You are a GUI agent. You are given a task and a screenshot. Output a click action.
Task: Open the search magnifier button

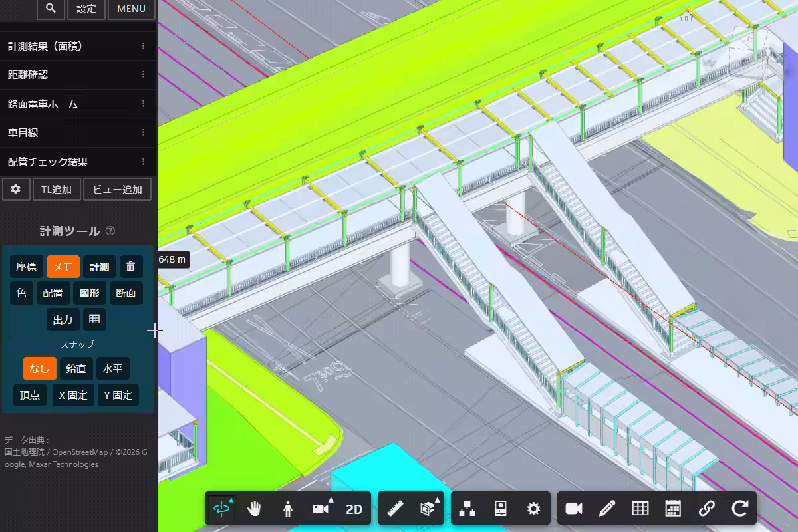point(51,9)
